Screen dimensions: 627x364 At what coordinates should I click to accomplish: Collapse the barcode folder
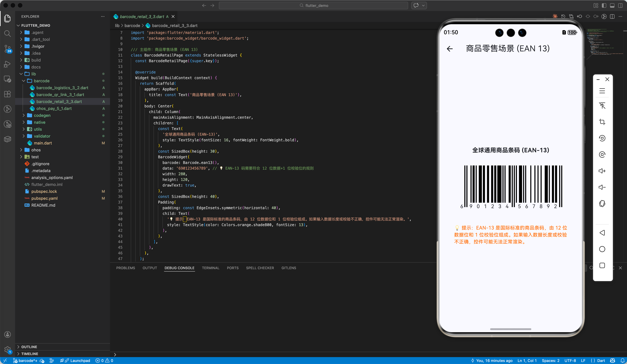(x=41, y=81)
